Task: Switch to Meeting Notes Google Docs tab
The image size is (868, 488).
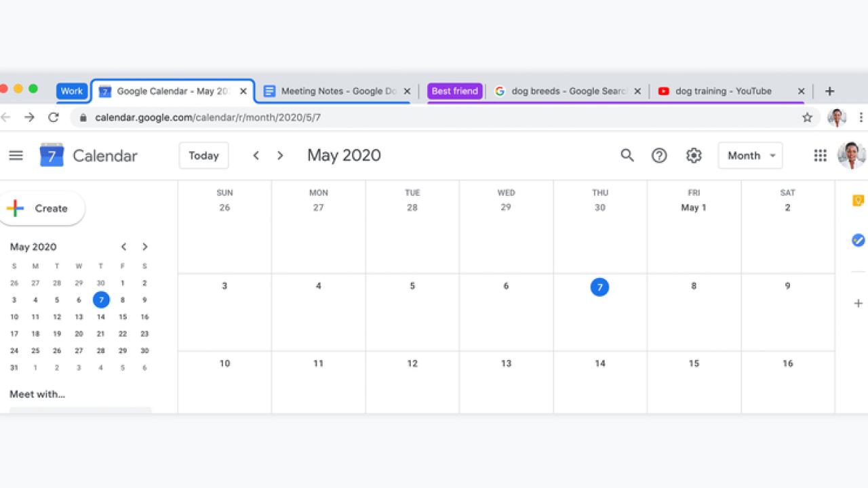Action: [x=336, y=91]
